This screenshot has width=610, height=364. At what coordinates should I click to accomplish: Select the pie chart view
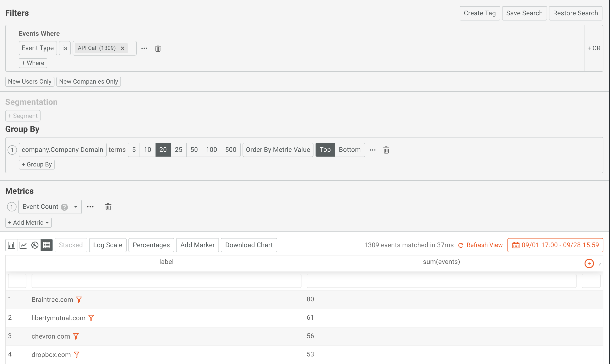(x=35, y=245)
